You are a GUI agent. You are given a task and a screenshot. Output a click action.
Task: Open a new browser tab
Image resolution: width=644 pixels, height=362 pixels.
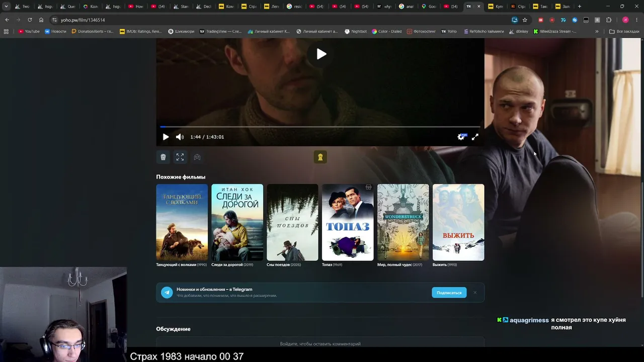pos(580,7)
